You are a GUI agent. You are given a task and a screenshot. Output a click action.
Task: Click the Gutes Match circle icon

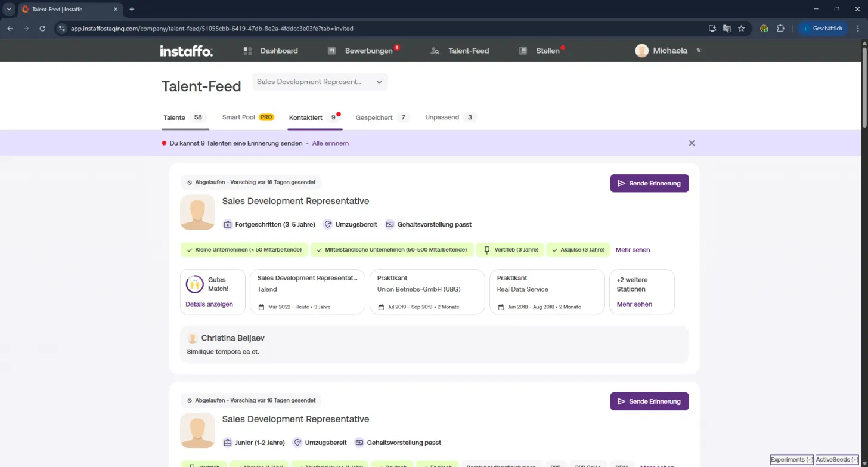195,284
